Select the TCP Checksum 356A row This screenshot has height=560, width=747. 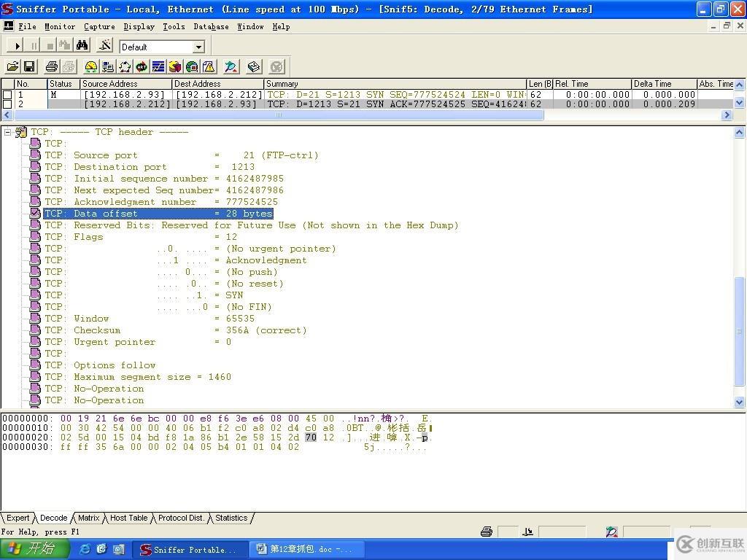click(176, 330)
